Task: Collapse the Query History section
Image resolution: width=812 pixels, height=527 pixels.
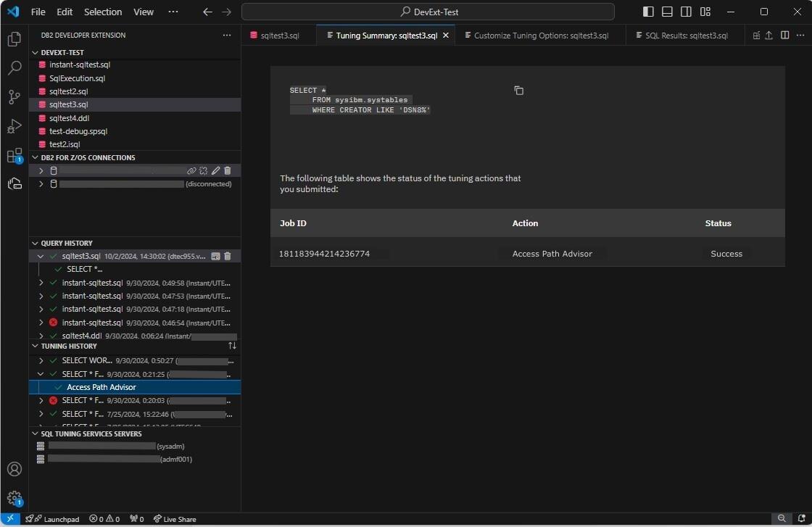Action: pyautogui.click(x=34, y=243)
